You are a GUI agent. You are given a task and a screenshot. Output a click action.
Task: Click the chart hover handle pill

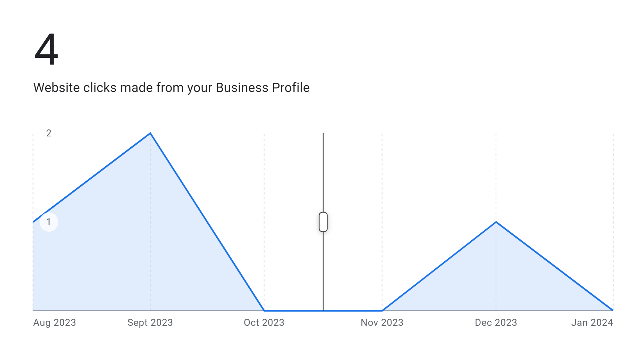click(x=323, y=222)
